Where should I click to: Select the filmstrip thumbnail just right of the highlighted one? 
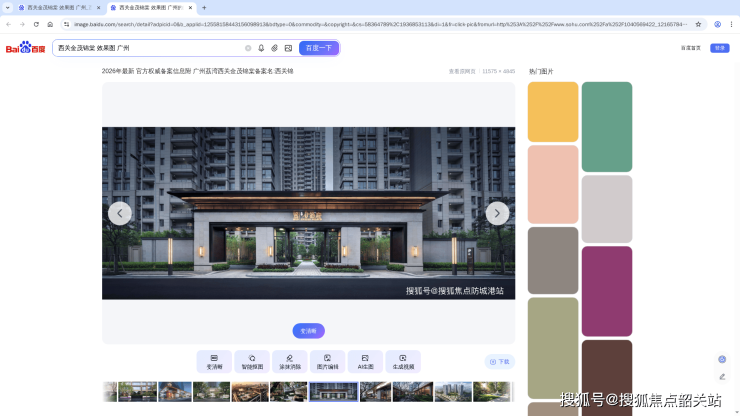click(376, 392)
